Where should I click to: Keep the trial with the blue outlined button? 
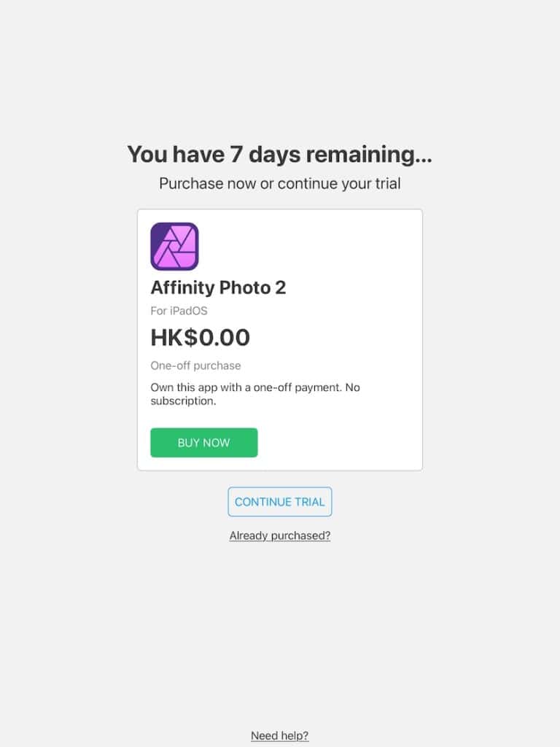tap(280, 502)
